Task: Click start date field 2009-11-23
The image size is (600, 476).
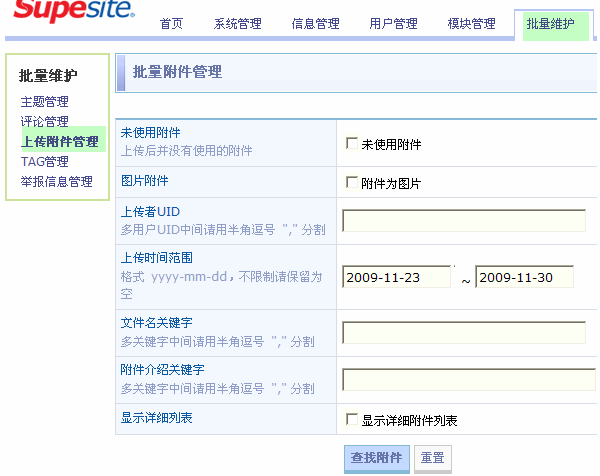Action: click(396, 277)
